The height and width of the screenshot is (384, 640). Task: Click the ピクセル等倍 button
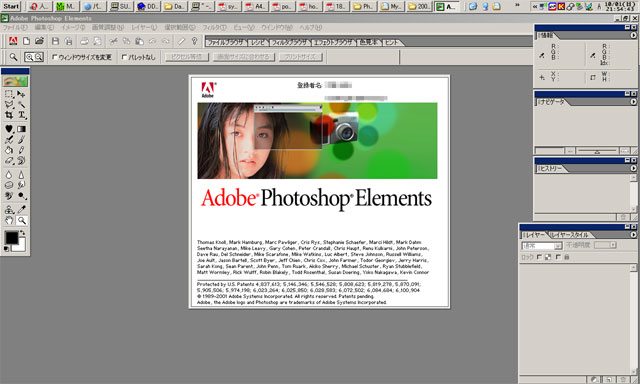pos(187,57)
